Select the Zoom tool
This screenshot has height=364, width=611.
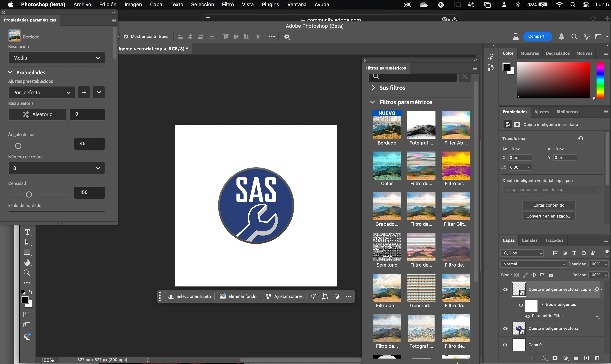(27, 272)
